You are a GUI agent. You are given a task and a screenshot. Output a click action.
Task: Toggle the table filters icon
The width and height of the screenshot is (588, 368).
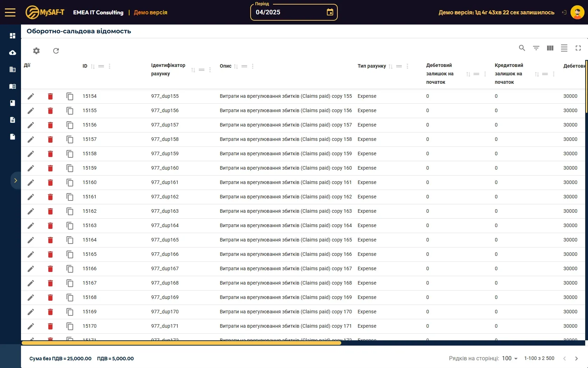(536, 48)
